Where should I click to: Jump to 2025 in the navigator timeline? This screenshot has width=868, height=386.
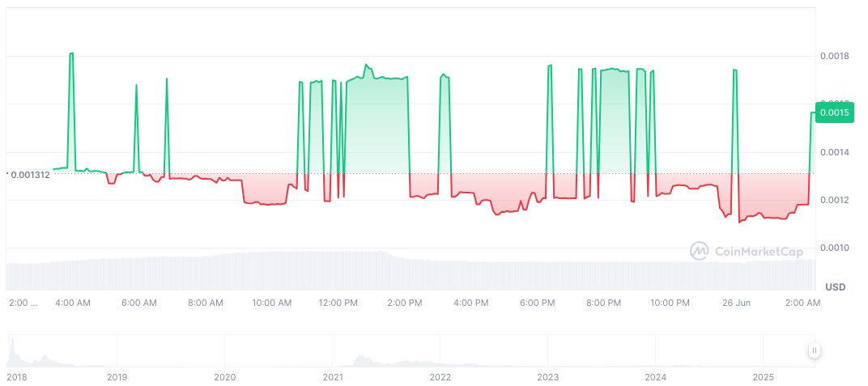click(764, 377)
